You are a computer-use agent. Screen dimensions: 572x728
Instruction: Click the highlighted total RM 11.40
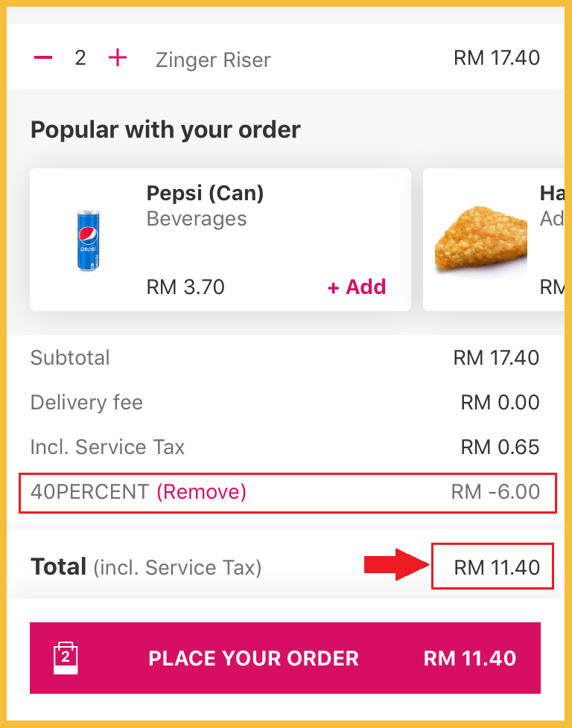(x=497, y=568)
